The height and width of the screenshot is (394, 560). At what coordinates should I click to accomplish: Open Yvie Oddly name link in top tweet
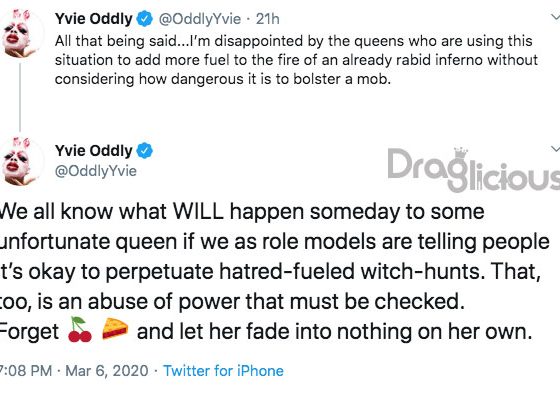point(94,19)
